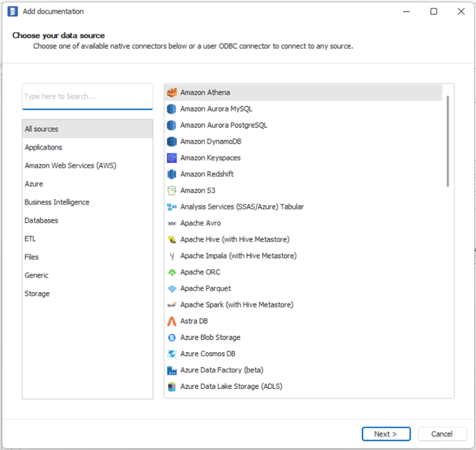Filter list by Azure category
The width and height of the screenshot is (476, 450).
pyautogui.click(x=34, y=184)
